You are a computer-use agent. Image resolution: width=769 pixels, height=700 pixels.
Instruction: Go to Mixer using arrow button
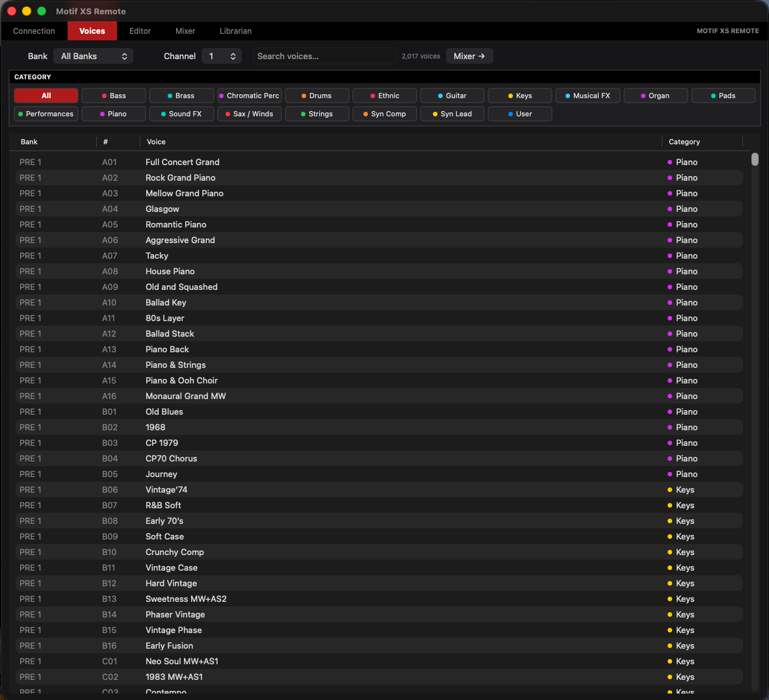pos(469,57)
